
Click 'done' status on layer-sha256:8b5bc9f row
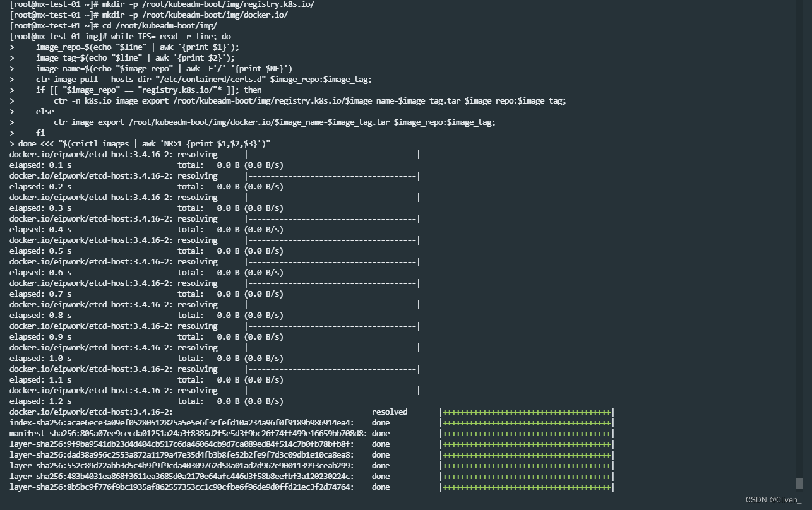(381, 487)
